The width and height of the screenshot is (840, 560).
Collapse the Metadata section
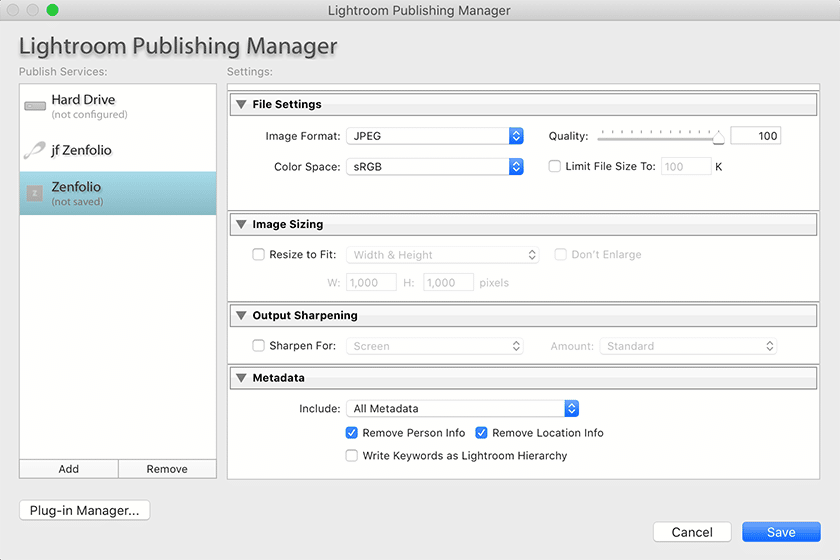click(x=241, y=378)
